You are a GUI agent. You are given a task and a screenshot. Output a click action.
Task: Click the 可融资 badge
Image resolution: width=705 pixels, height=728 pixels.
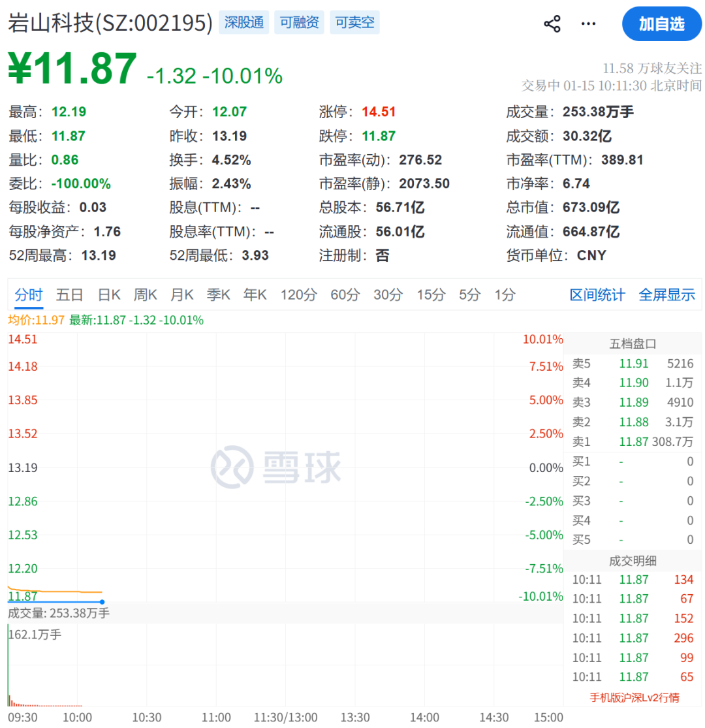pyautogui.click(x=299, y=22)
